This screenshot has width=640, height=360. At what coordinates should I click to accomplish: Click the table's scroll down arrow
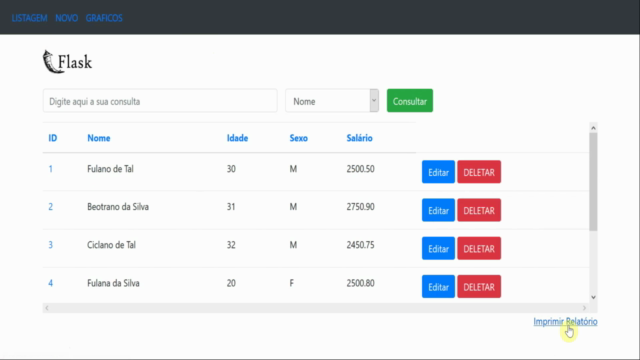click(593, 297)
